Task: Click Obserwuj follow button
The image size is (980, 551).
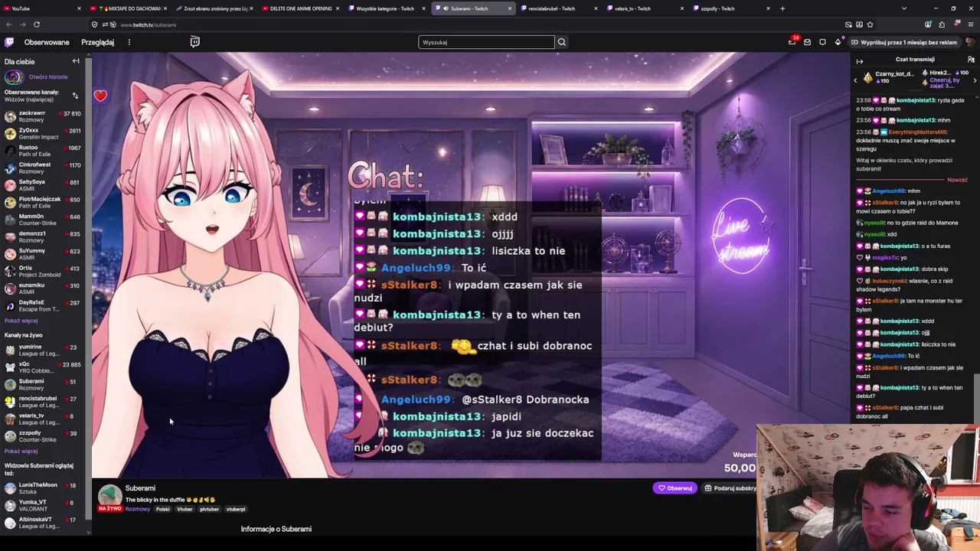Action: [675, 488]
